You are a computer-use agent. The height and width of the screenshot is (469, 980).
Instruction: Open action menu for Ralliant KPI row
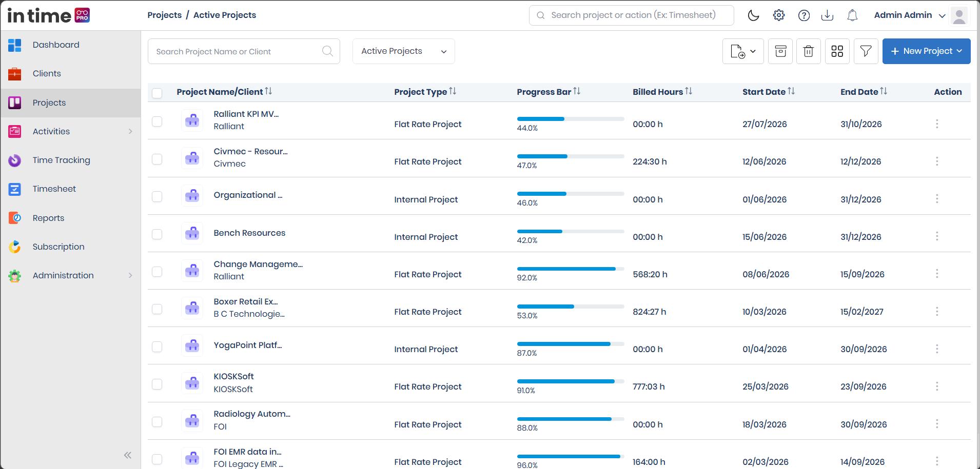click(x=937, y=124)
